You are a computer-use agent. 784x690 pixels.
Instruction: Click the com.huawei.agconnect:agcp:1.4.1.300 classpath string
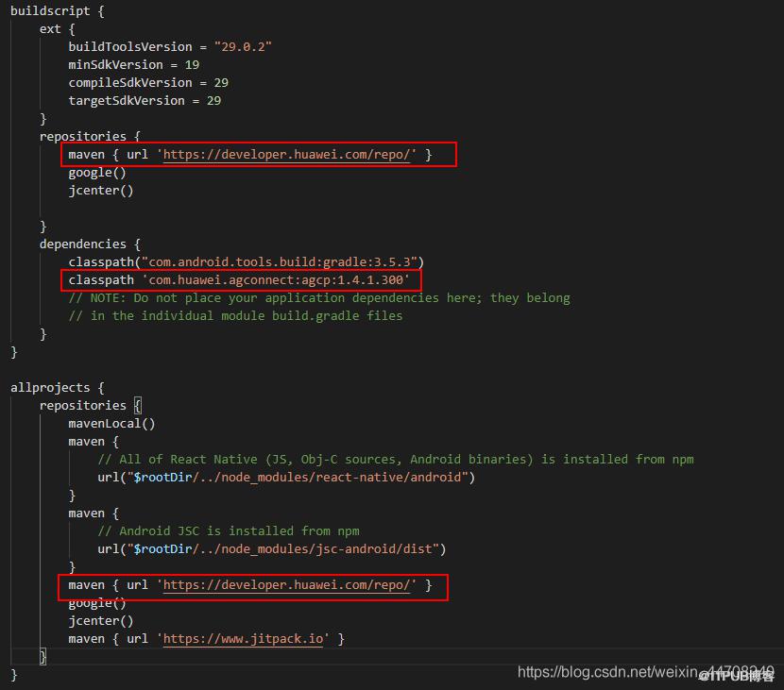(x=276, y=280)
